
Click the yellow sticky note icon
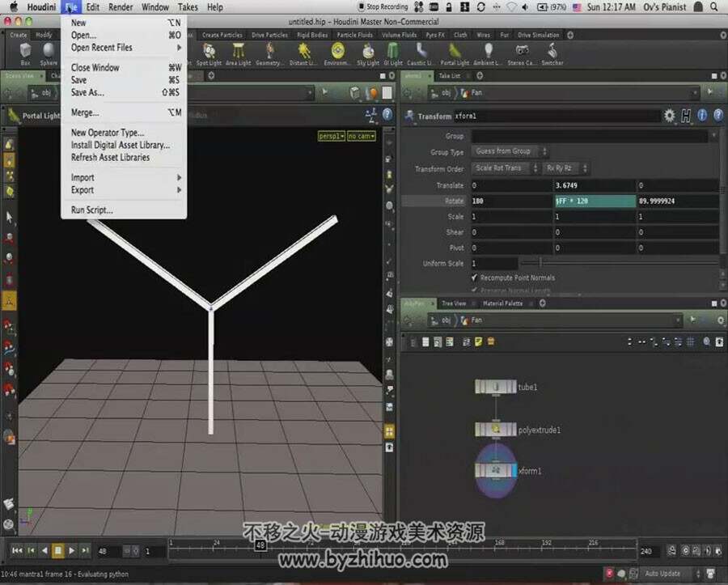(479, 341)
